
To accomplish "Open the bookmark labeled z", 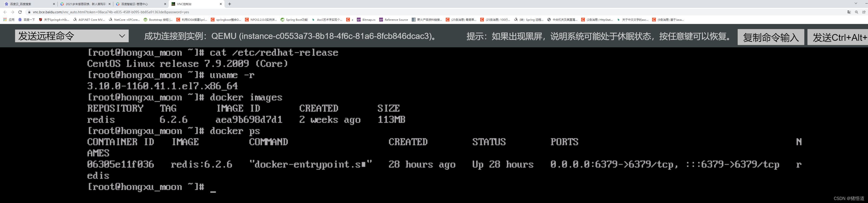I will pos(350,20).
